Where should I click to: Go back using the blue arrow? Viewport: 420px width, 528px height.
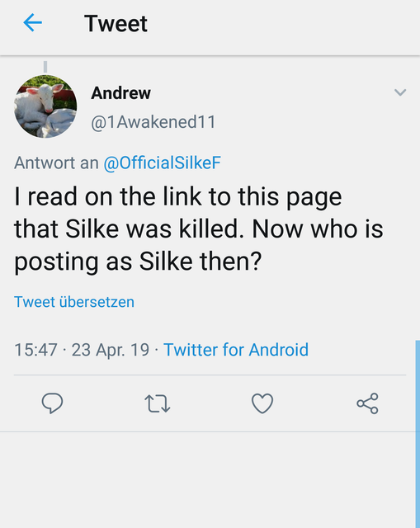[33, 22]
